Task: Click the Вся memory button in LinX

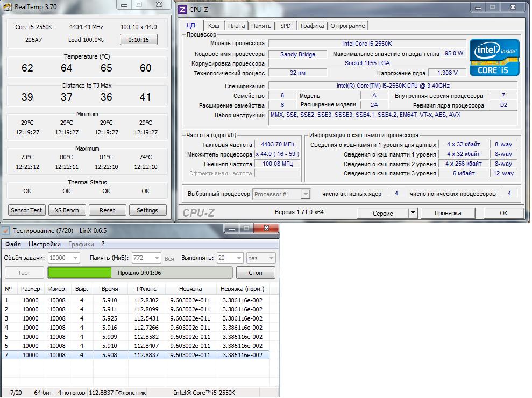Action: click(x=169, y=259)
